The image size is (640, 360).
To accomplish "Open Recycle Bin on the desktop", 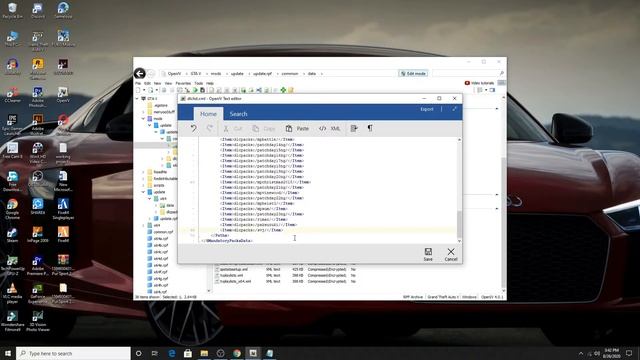I will click(12, 11).
